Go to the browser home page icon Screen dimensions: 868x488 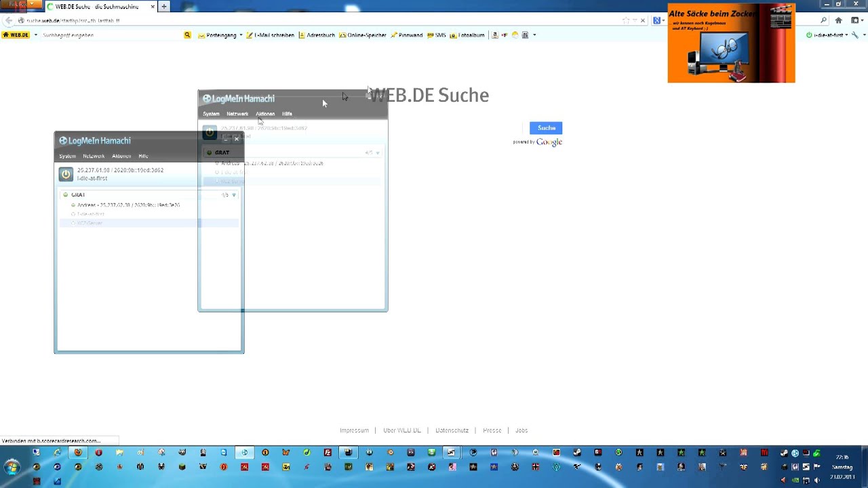point(838,20)
